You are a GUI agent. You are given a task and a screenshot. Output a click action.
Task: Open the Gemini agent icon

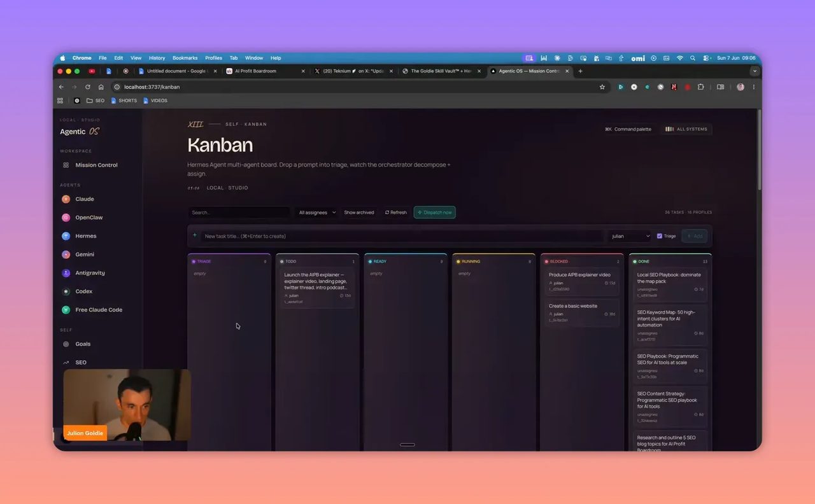pos(66,255)
